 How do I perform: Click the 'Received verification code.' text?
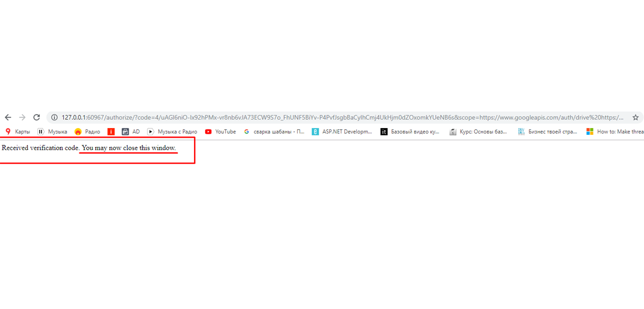40,148
